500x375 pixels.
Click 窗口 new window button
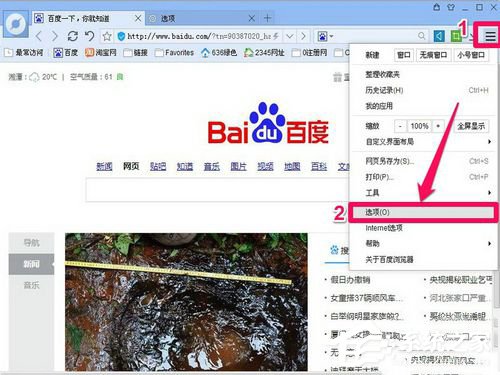(404, 55)
